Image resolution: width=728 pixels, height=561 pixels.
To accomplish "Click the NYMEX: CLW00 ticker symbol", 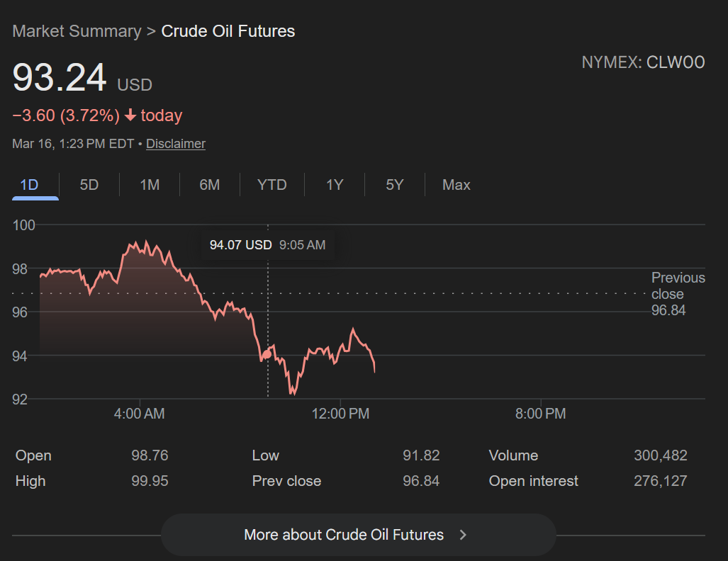I will coord(643,62).
